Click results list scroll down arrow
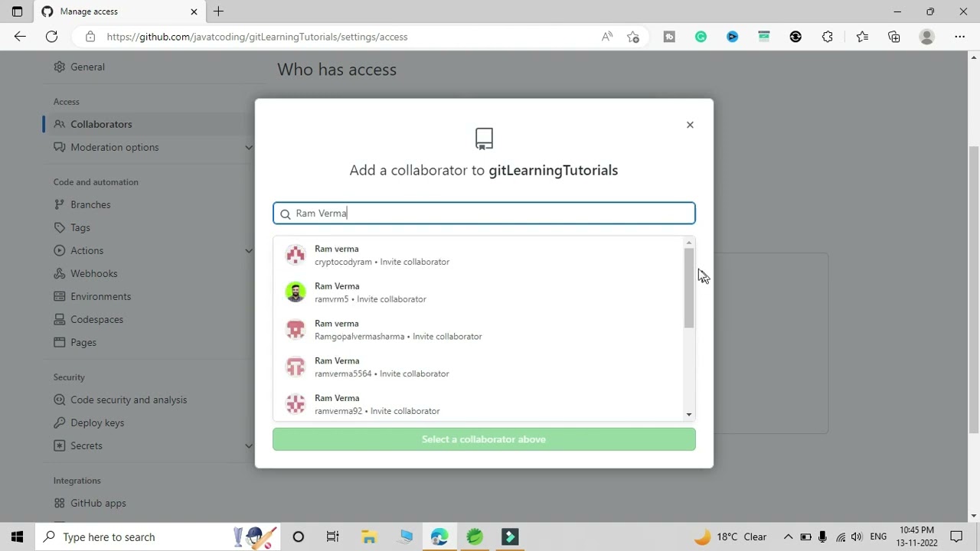 [689, 415]
